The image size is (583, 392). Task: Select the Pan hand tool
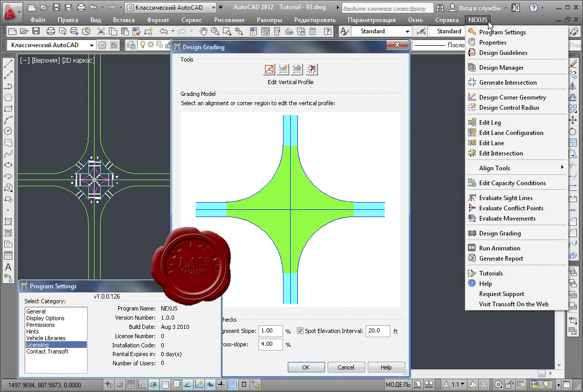tap(203, 32)
